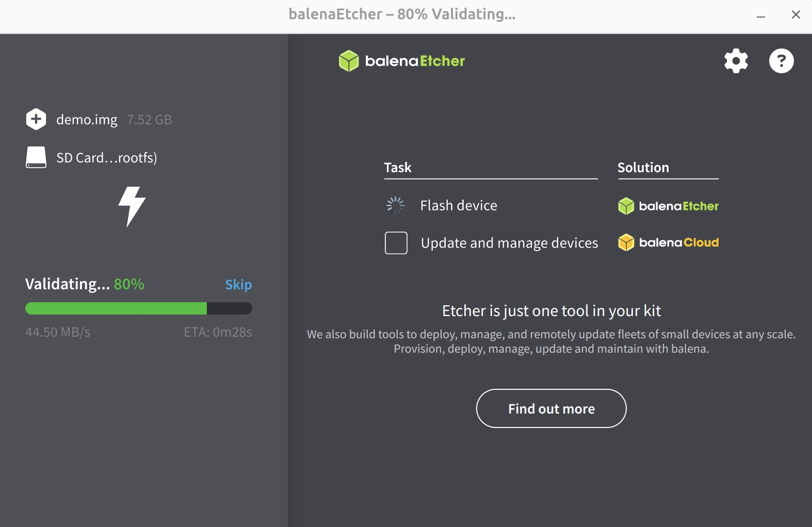Click the lightning bolt flash icon
Screen dimensions: 812x527
tap(132, 207)
